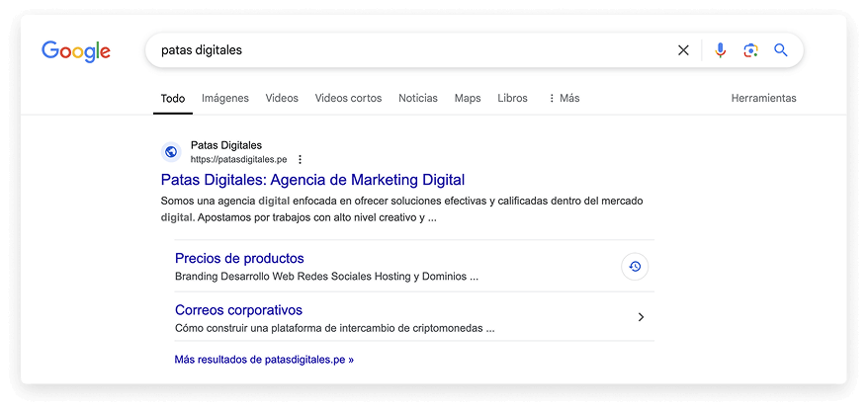
Task: Switch to the Imágenes tab
Action: tap(225, 99)
